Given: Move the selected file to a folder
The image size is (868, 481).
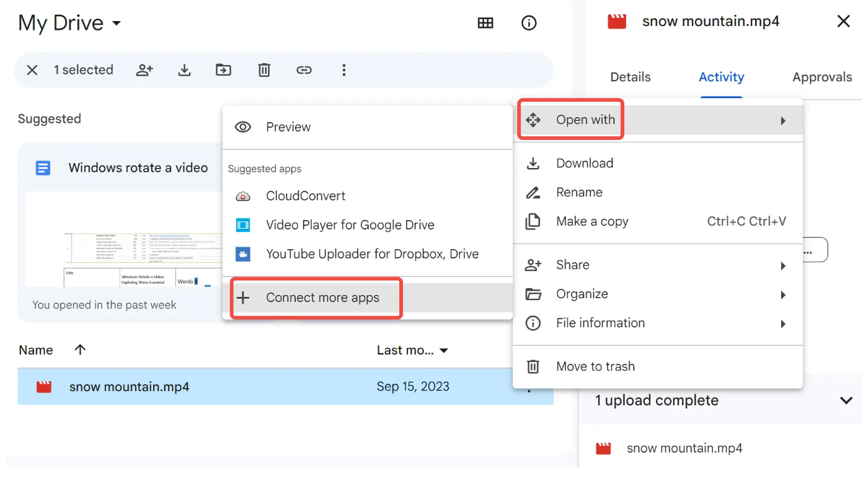Looking at the screenshot, I should [223, 70].
